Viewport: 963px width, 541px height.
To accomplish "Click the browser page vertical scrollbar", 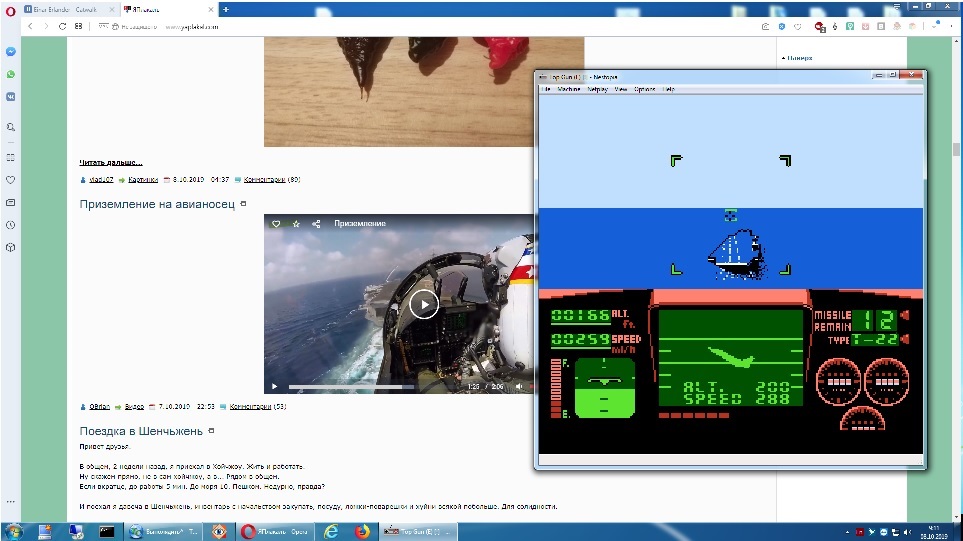I will coord(956,150).
